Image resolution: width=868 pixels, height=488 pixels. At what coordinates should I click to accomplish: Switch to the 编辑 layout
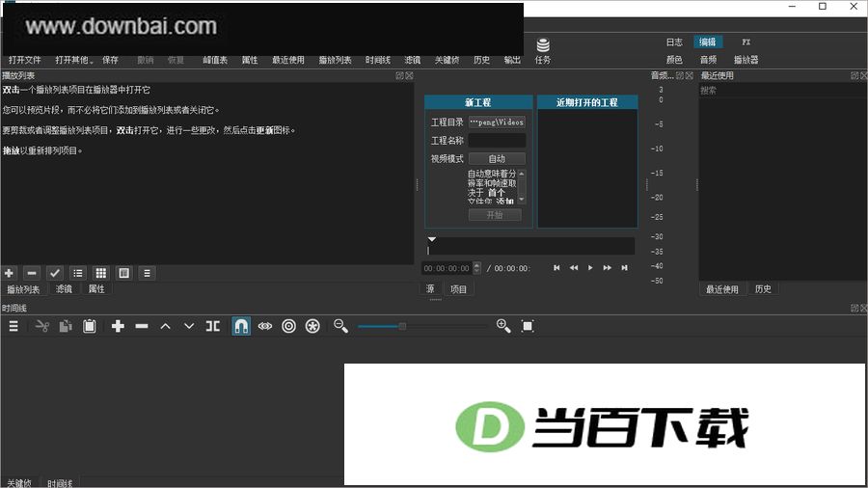708,42
